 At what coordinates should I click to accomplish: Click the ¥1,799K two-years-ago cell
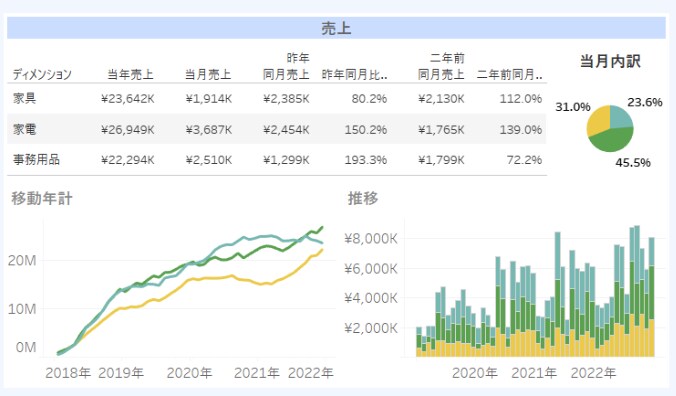tap(441, 160)
